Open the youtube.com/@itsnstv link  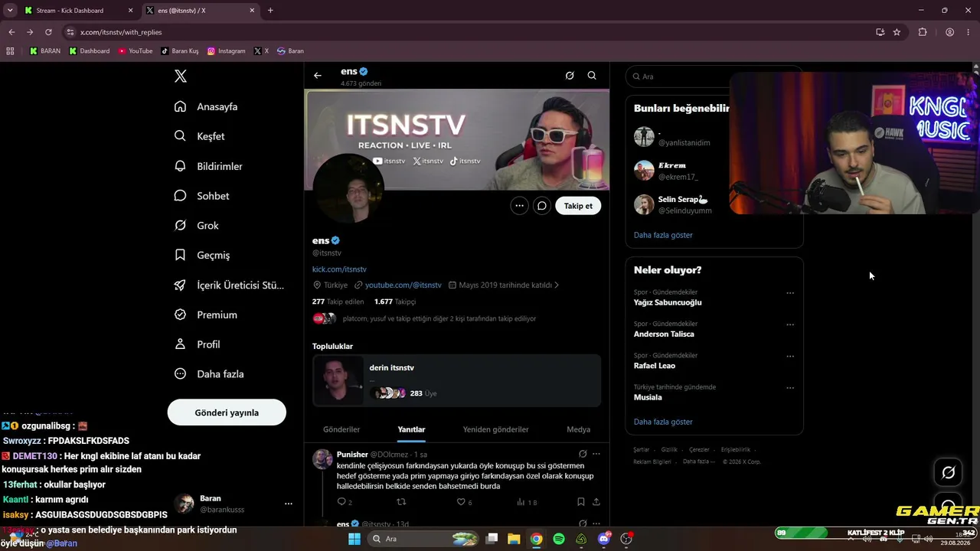(403, 285)
